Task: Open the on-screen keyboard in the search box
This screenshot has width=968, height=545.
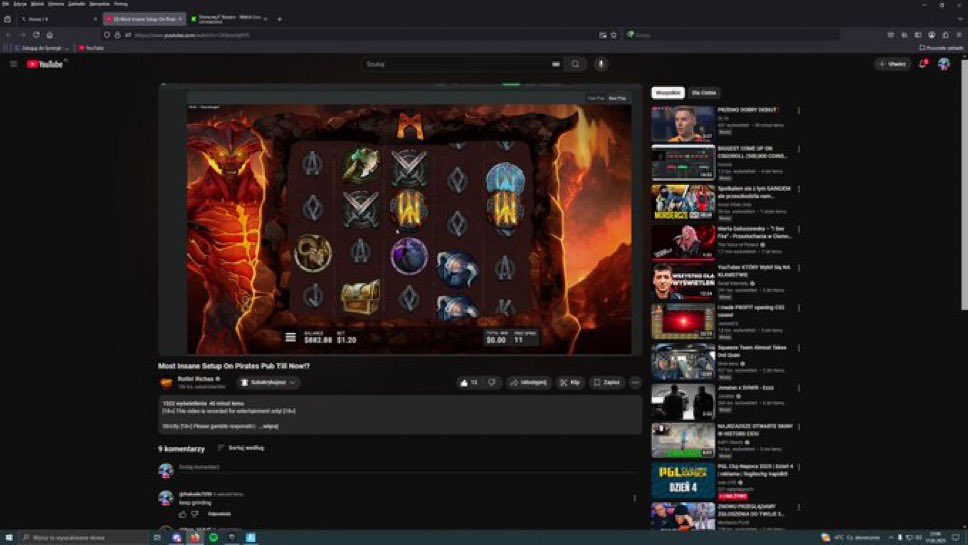Action: 556,64
